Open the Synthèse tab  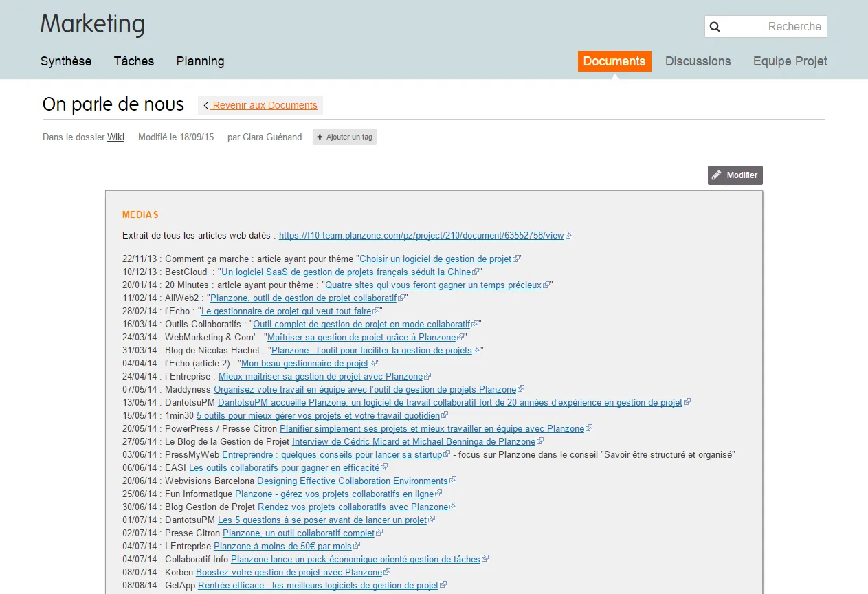66,61
